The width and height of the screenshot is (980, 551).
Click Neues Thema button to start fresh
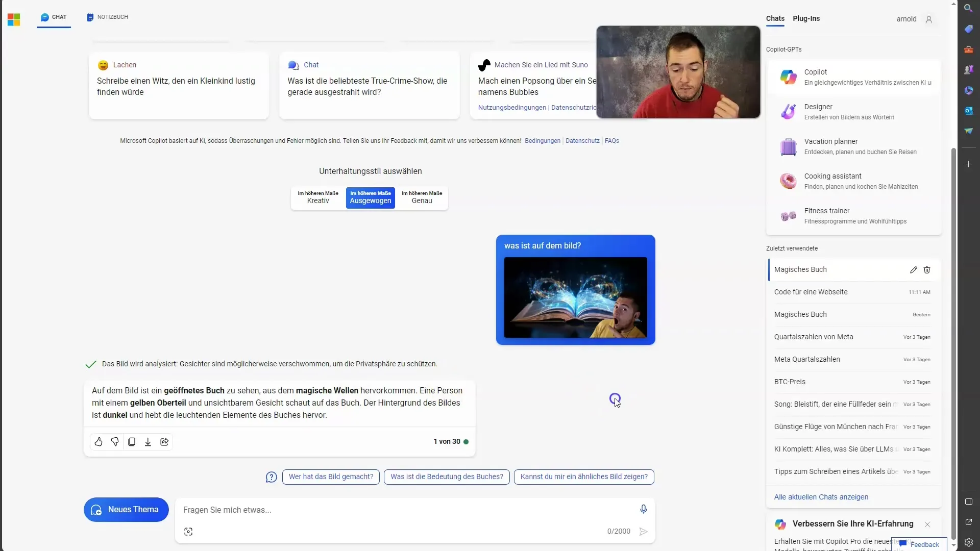coord(126,509)
